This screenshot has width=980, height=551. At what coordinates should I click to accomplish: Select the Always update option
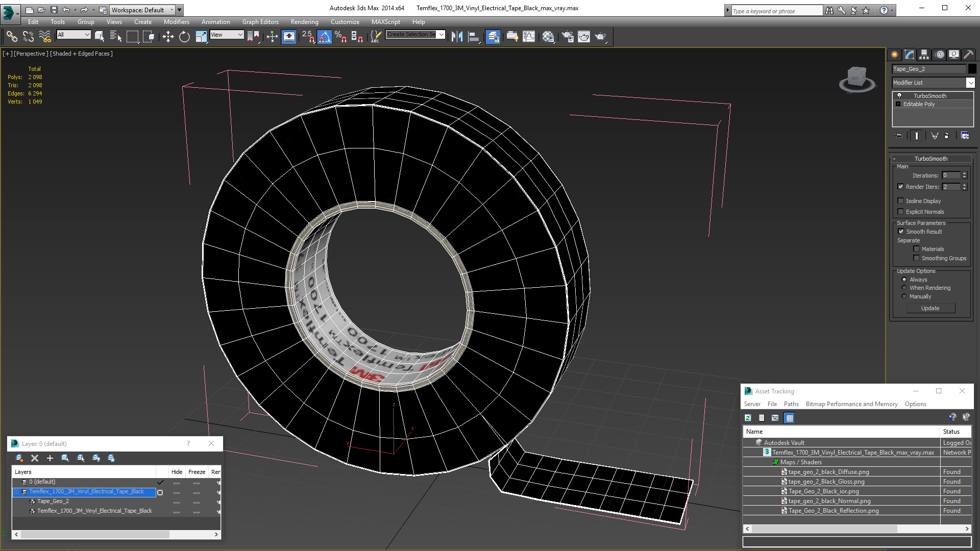904,280
